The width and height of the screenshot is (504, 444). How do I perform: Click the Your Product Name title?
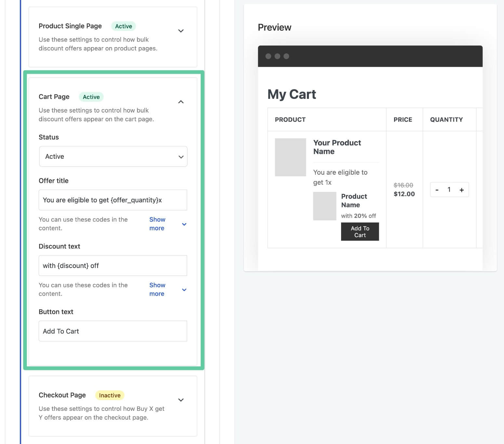pos(337,147)
